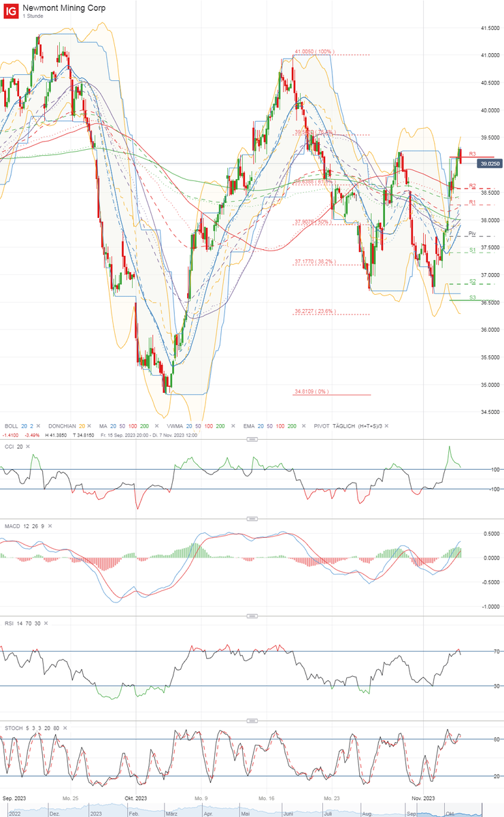
Task: Click the RSI 14 70 30 label
Action: coord(22,622)
